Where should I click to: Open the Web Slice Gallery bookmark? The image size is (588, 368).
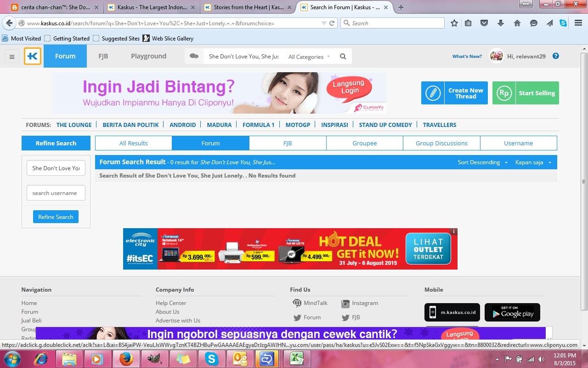coord(168,39)
